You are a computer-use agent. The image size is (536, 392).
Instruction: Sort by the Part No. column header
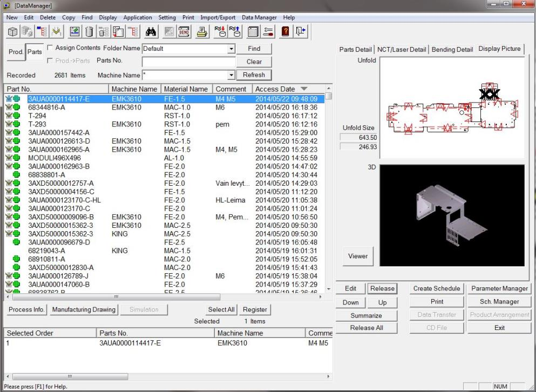coord(56,89)
